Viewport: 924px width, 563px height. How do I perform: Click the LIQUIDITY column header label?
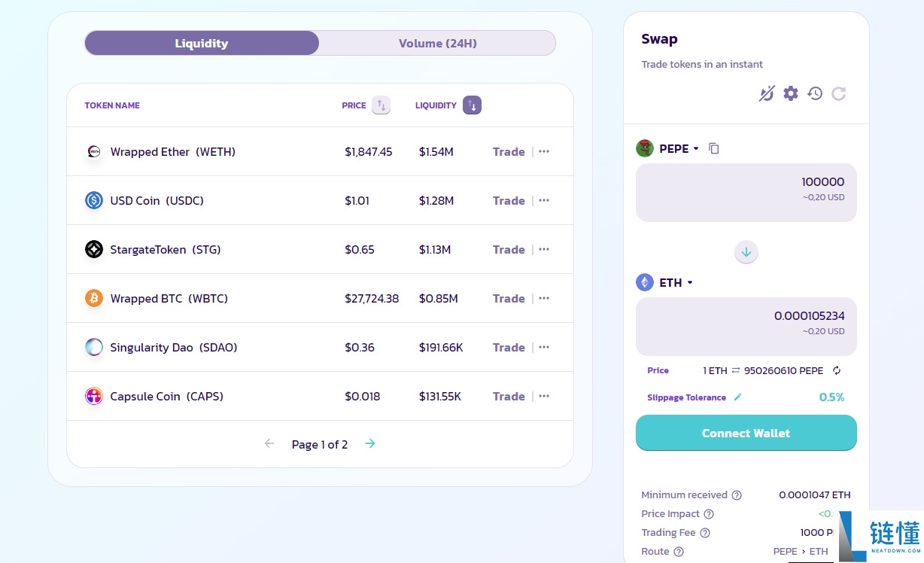tap(436, 105)
